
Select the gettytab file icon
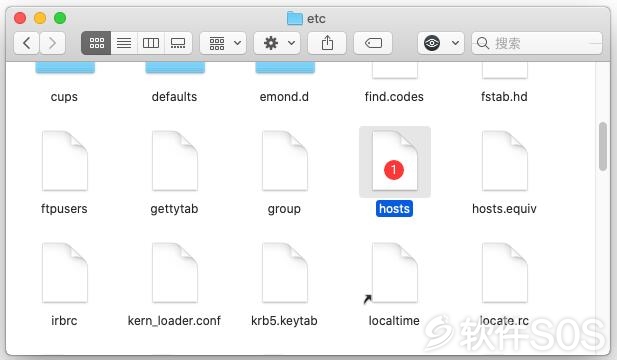click(175, 161)
